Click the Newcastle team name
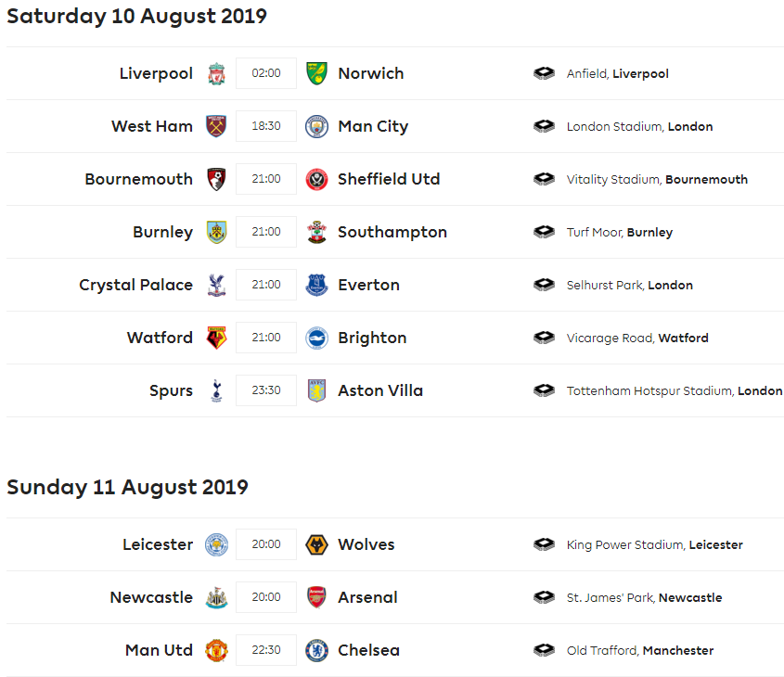The image size is (784, 677). tap(151, 597)
